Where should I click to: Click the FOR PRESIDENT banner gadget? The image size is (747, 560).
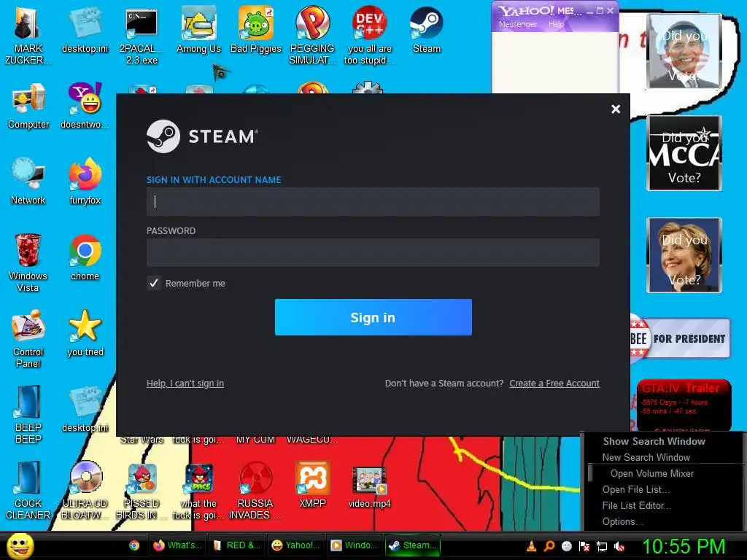pos(681,338)
